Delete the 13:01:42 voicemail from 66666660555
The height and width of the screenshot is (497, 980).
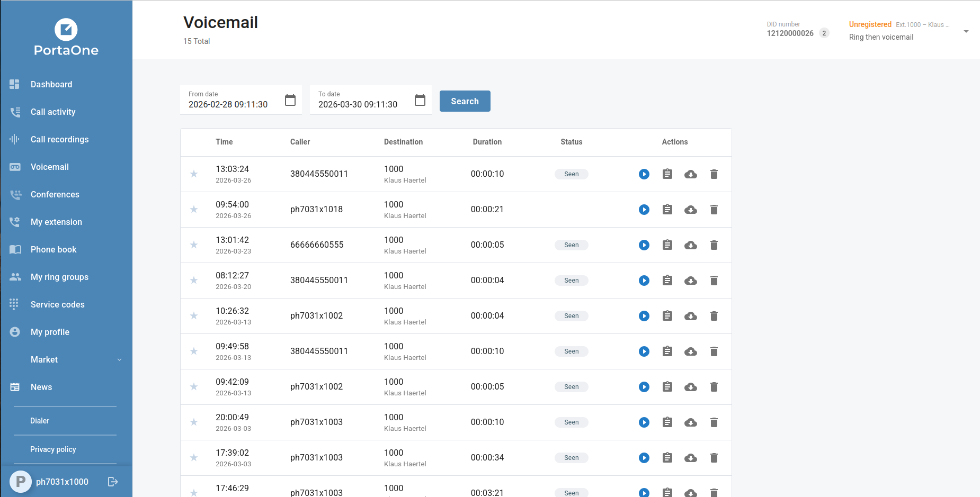coord(714,245)
